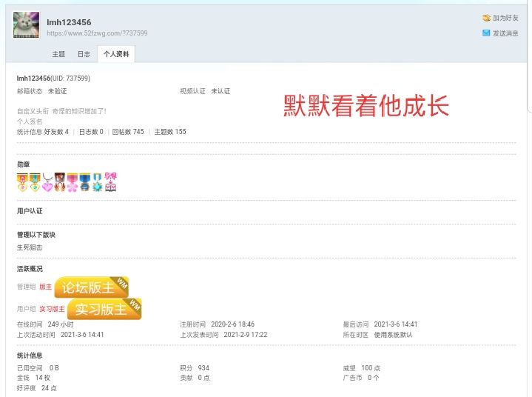Click the pink heart necklace medal
The width and height of the screenshot is (532, 397).
click(x=47, y=181)
